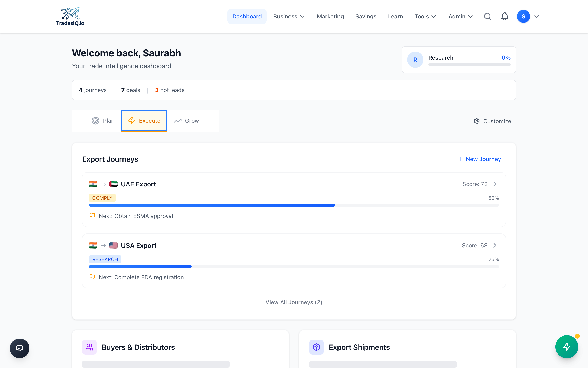
Task: Open the Savings nav item
Action: (366, 16)
